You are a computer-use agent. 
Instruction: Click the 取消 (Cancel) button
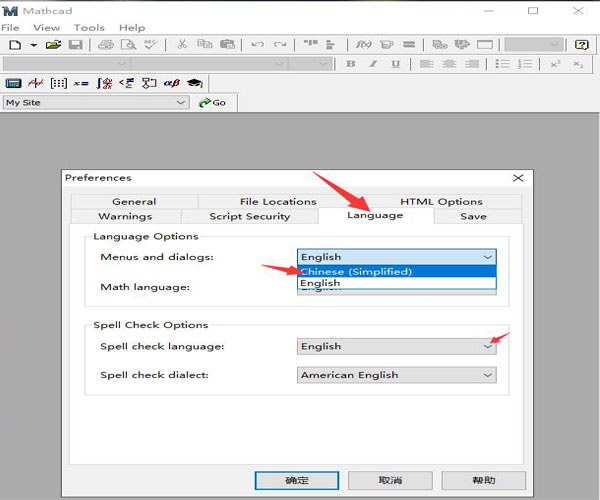(390, 480)
